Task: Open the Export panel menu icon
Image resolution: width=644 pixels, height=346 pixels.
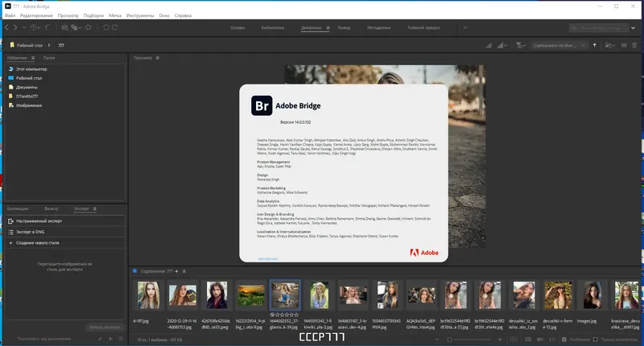Action: coord(95,209)
